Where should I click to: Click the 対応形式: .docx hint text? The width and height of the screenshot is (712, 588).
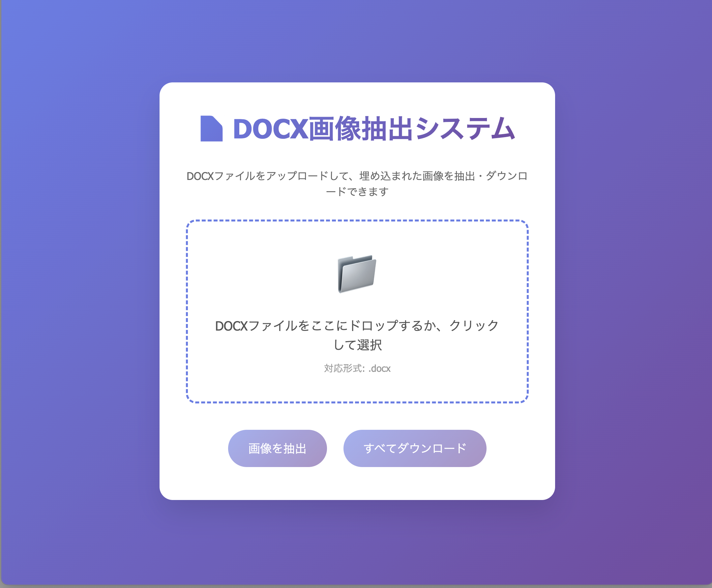pos(357,368)
